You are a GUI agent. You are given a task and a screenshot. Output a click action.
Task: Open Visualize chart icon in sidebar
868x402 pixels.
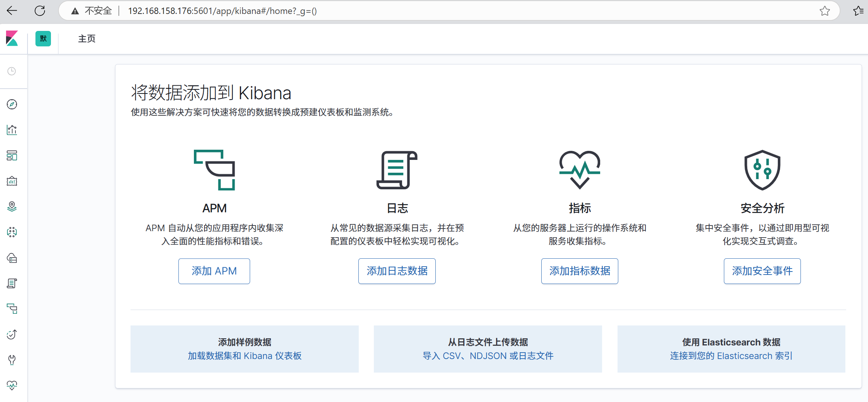[x=12, y=130]
